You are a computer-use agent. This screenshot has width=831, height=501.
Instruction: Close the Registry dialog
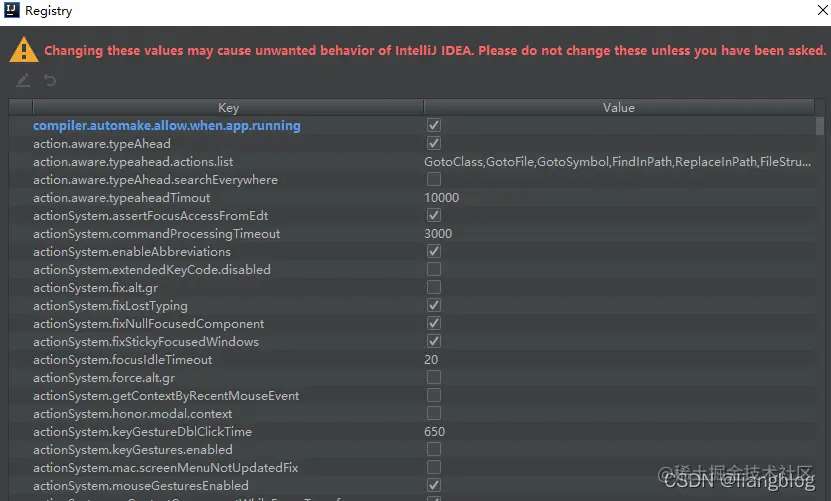tap(823, 10)
